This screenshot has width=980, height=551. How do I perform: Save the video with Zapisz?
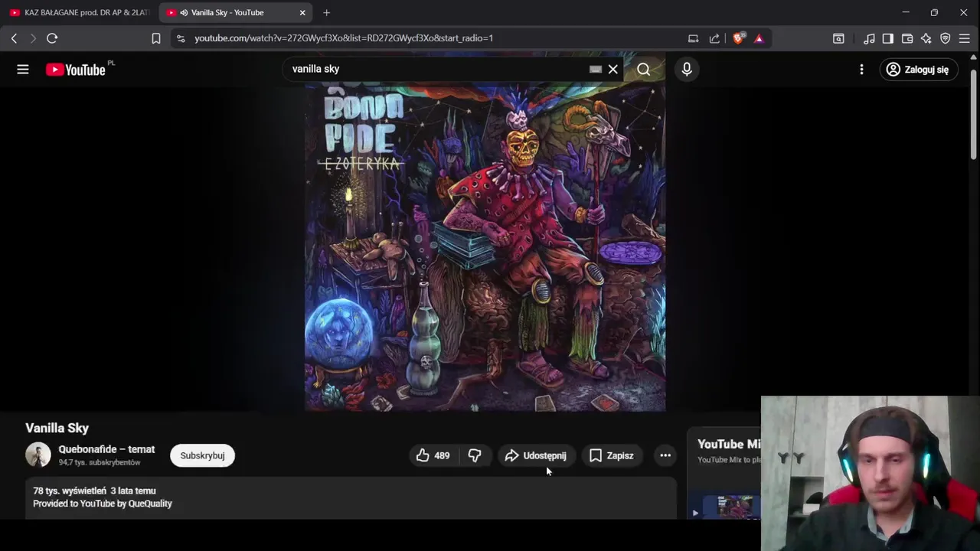pyautogui.click(x=611, y=455)
